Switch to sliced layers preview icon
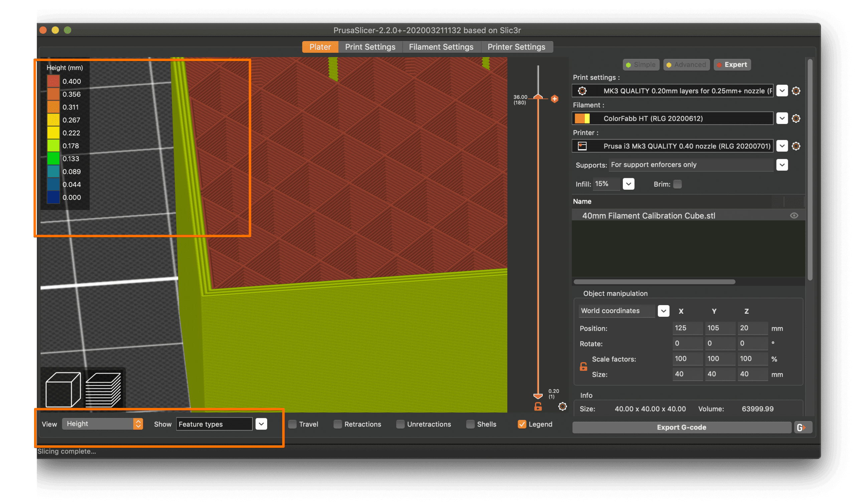 (103, 390)
